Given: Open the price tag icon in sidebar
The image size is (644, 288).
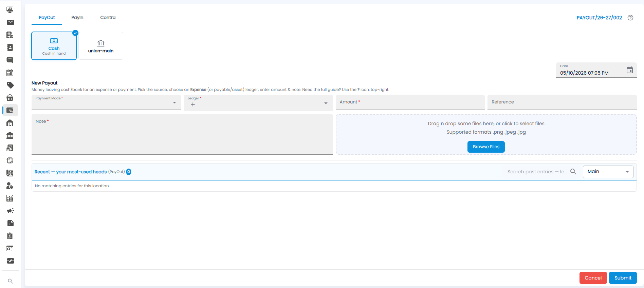Looking at the screenshot, I should coord(10,85).
